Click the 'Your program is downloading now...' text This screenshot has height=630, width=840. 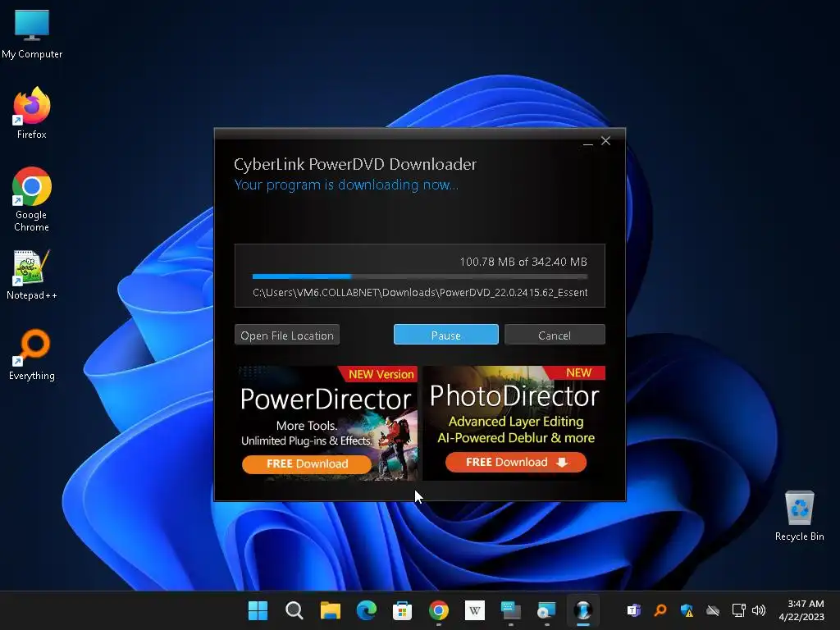(x=346, y=185)
